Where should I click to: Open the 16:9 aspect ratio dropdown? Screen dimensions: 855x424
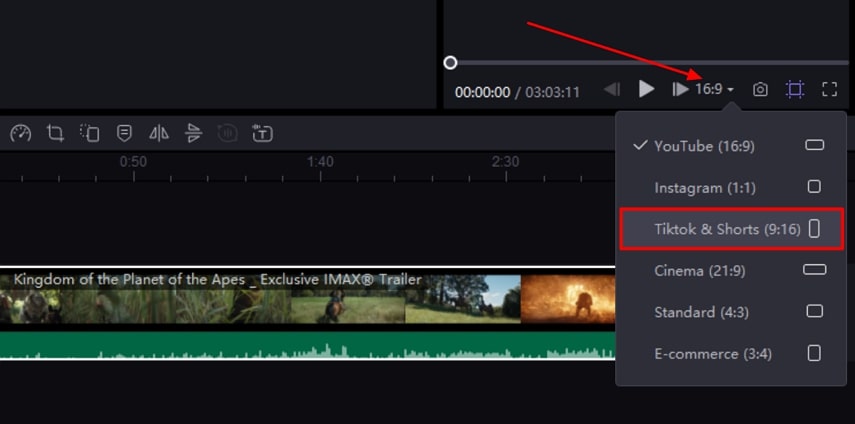[x=714, y=89]
